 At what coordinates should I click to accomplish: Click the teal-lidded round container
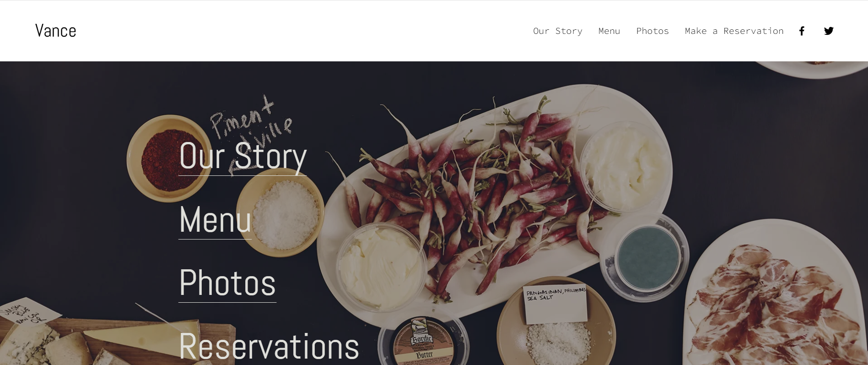click(x=648, y=259)
